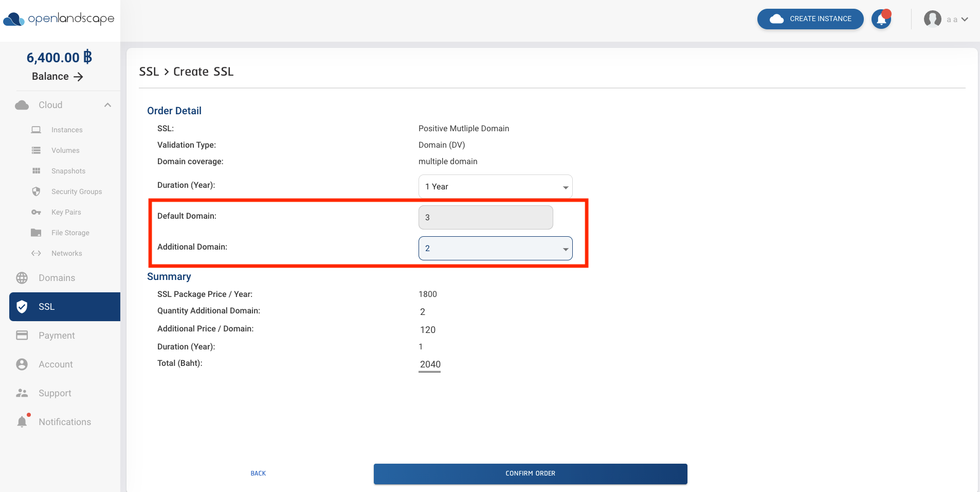This screenshot has width=980, height=492.
Task: Change the Additional Domain dropdown value
Action: 495,248
